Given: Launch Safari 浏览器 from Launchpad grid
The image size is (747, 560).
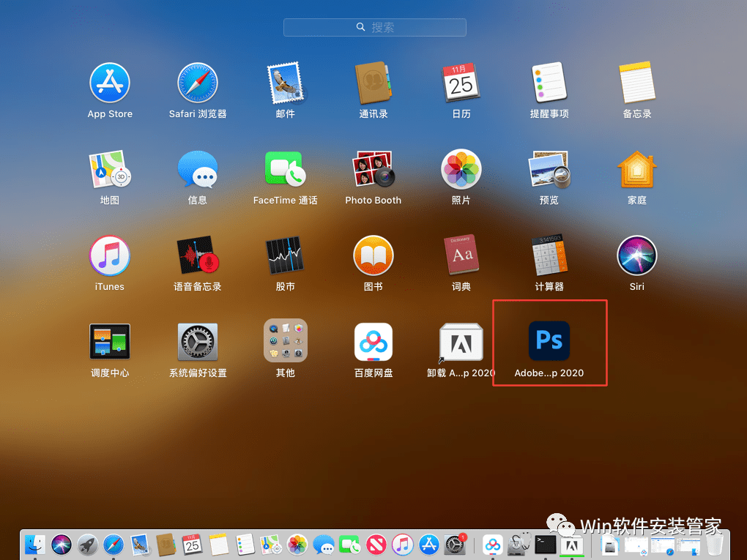Looking at the screenshot, I should tap(198, 83).
